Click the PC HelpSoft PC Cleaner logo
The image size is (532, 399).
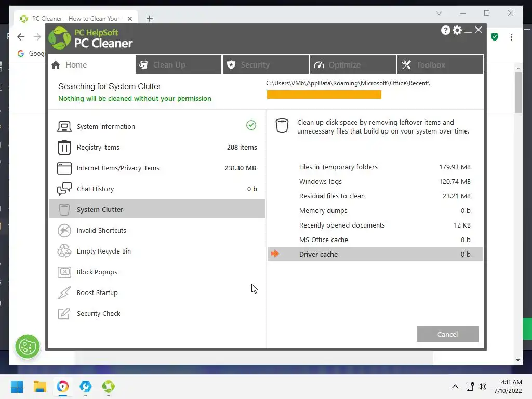[x=90, y=38]
